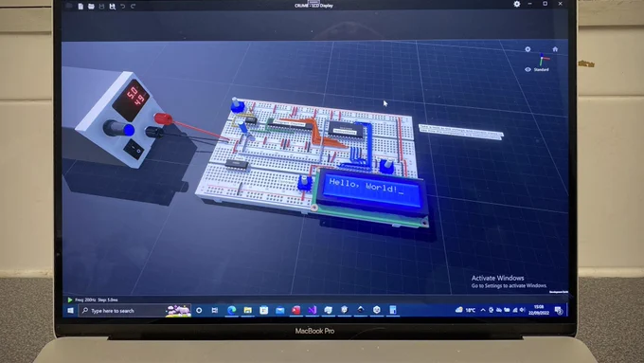644x363 pixels.
Task: Open the purple Visual Studio icon on taskbar
Action: [313, 310]
